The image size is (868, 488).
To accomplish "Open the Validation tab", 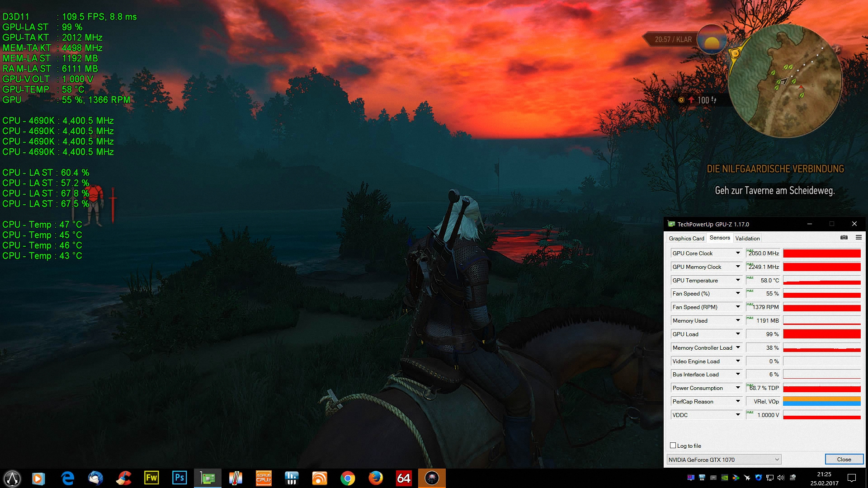I will click(747, 238).
